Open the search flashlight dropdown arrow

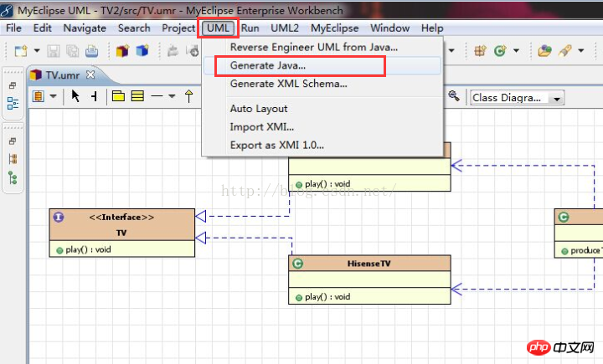pos(580,50)
